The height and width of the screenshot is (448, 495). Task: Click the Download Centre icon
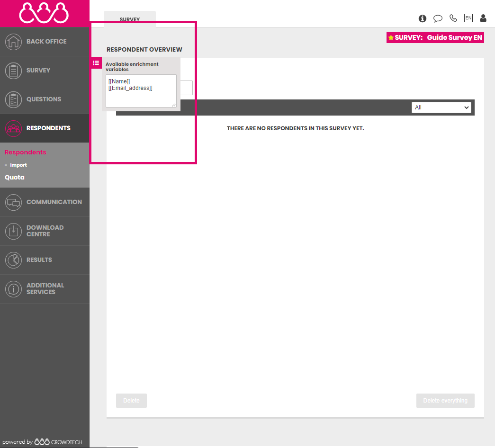tap(13, 231)
